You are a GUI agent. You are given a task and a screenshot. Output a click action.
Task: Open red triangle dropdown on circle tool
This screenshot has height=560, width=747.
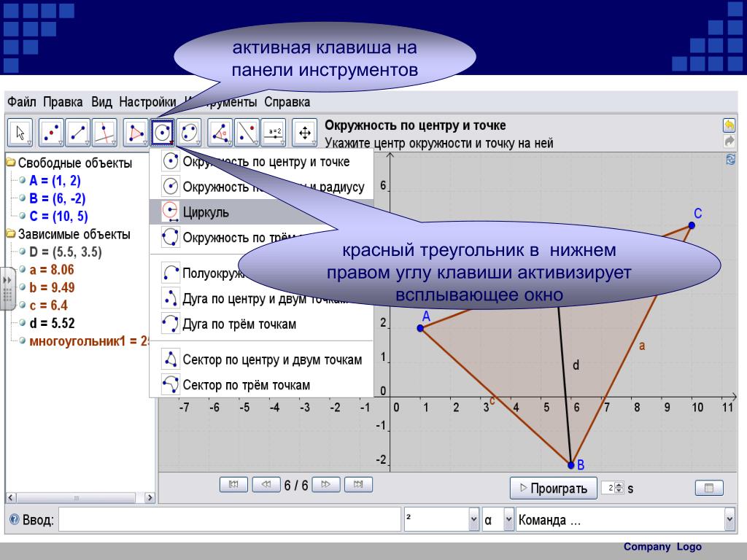click(171, 142)
